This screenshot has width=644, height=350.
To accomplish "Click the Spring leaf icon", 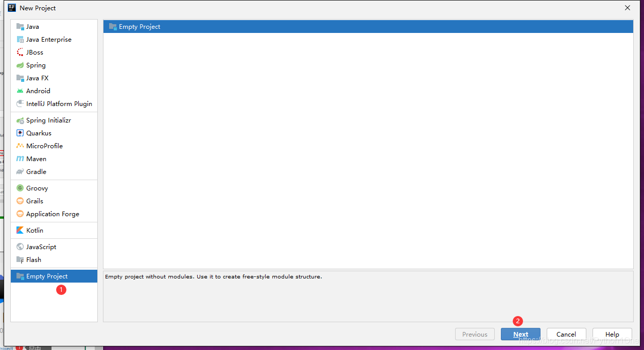I will (x=20, y=65).
